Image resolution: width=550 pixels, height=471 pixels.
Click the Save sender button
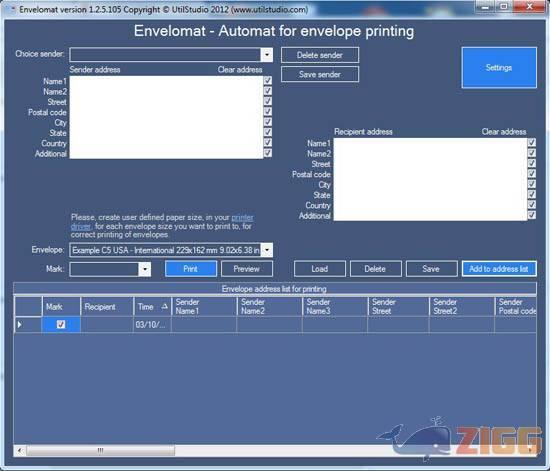320,74
